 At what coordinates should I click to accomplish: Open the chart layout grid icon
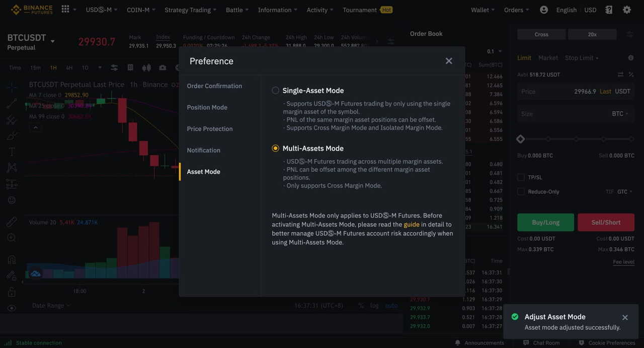coord(130,67)
